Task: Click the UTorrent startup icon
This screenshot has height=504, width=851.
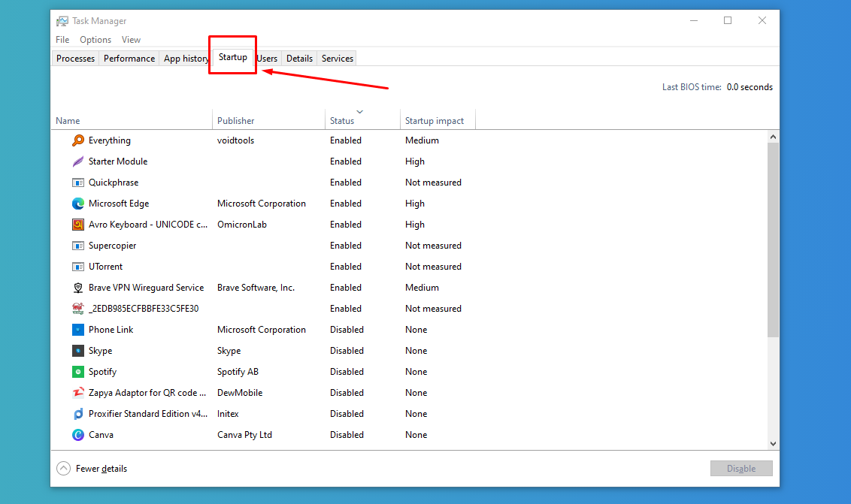Action: [x=78, y=266]
